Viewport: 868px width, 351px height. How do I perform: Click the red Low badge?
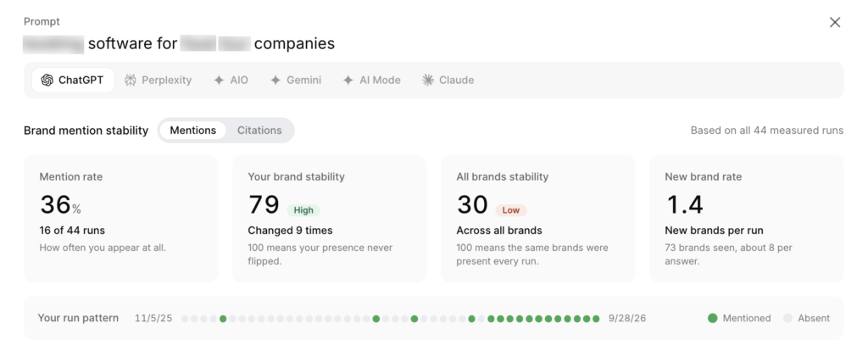point(511,210)
